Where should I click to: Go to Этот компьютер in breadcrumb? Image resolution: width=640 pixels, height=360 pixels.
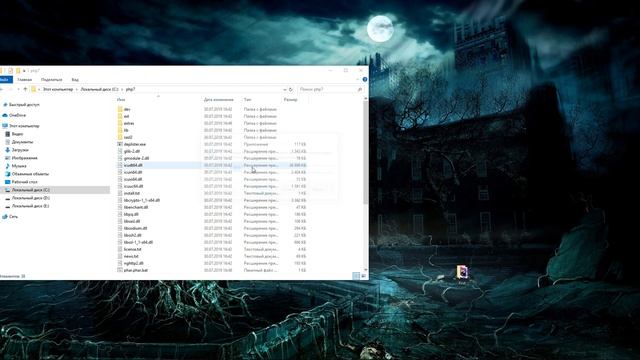(58, 89)
